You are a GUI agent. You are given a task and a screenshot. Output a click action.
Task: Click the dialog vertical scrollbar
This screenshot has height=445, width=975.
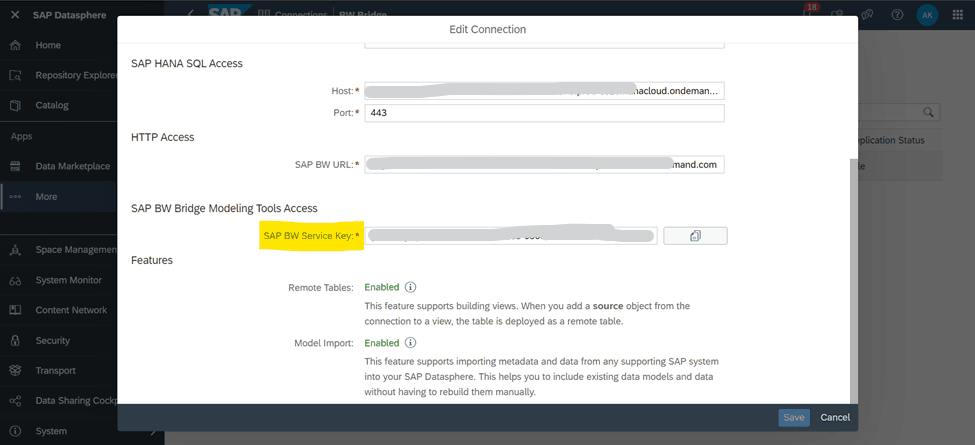point(854,280)
